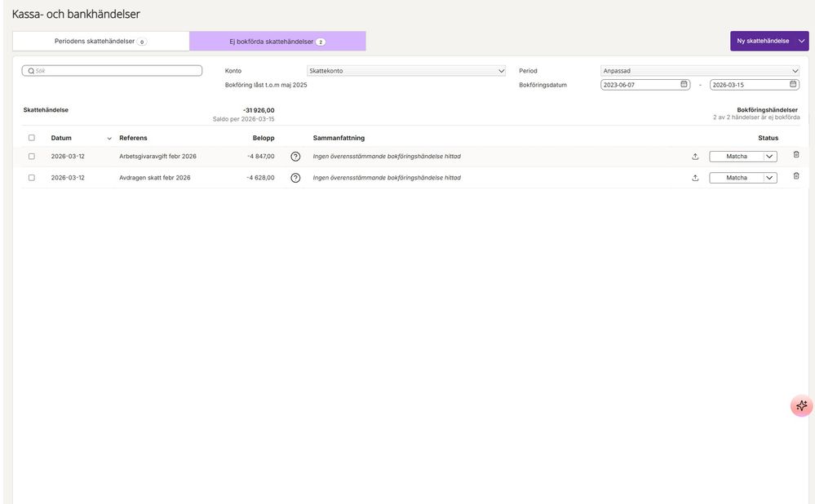Open the Konto dropdown showing Skattekonto
815x504 pixels.
point(406,71)
